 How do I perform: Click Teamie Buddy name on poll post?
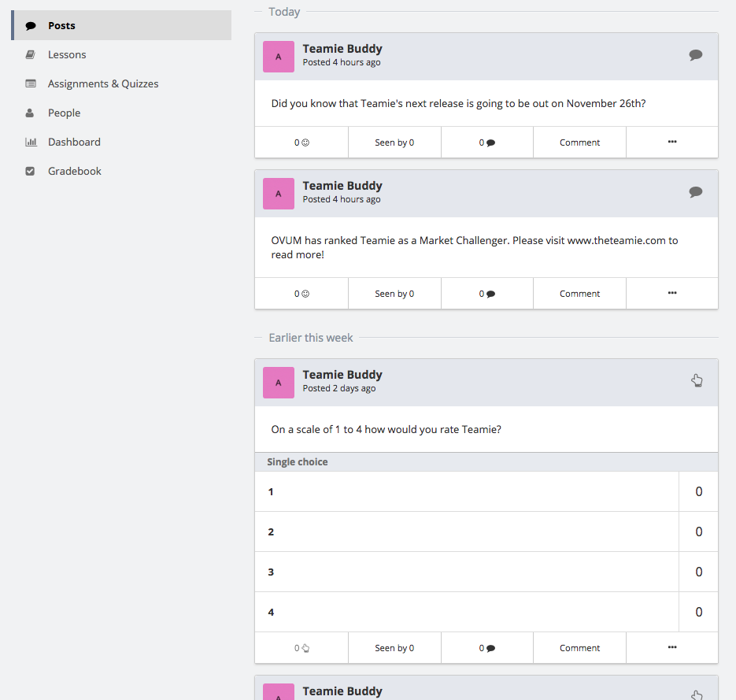coord(342,375)
